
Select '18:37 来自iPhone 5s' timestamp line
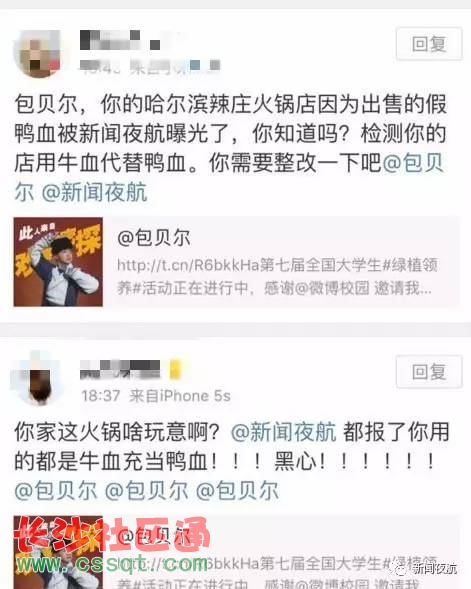coord(156,396)
